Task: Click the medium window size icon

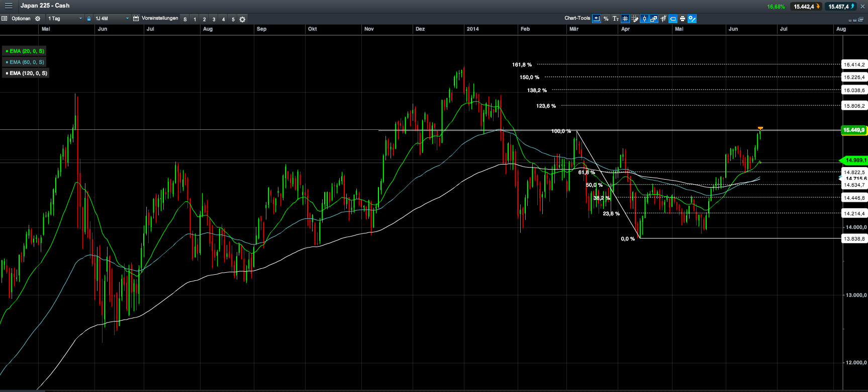Action: [x=854, y=20]
